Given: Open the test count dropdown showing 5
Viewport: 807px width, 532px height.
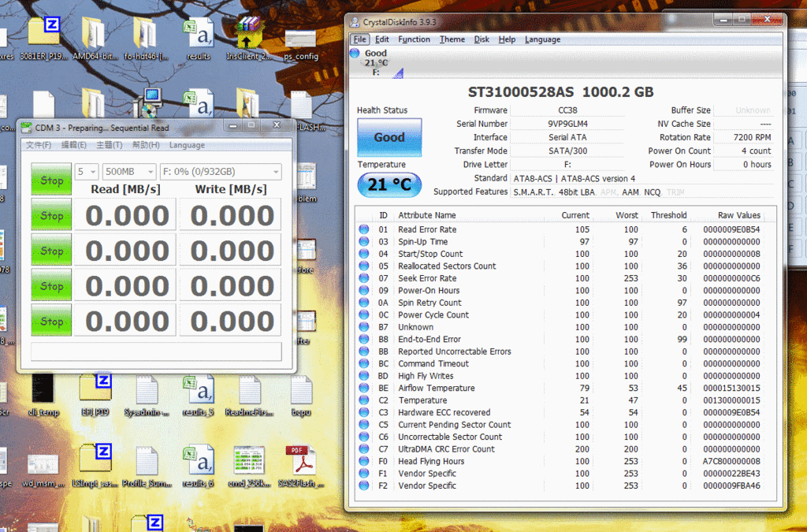Looking at the screenshot, I should (x=87, y=172).
